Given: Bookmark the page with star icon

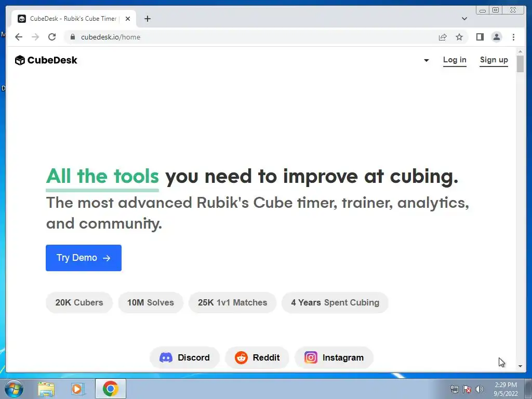Looking at the screenshot, I should pyautogui.click(x=459, y=37).
